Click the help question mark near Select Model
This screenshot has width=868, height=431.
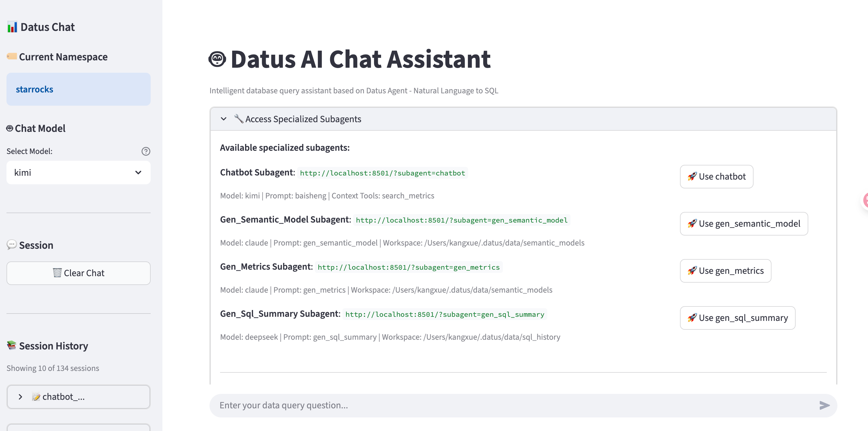click(146, 151)
